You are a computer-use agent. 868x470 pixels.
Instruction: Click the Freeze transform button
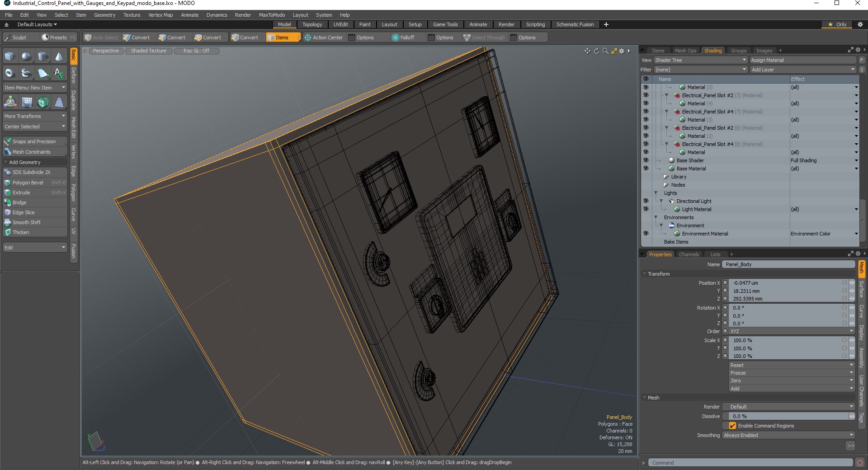pos(792,373)
